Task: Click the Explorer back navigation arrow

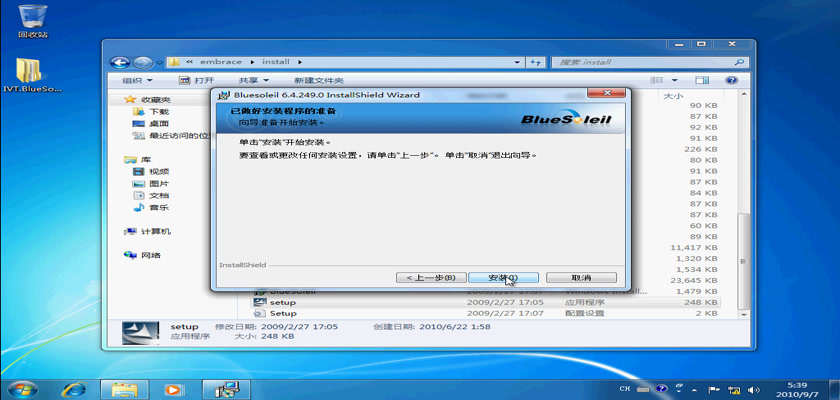Action: point(120,62)
